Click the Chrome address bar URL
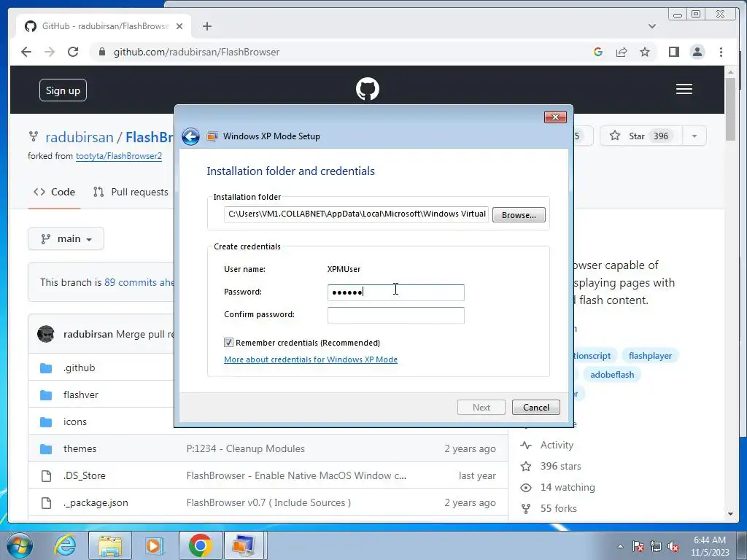This screenshot has width=747, height=560. tap(196, 52)
